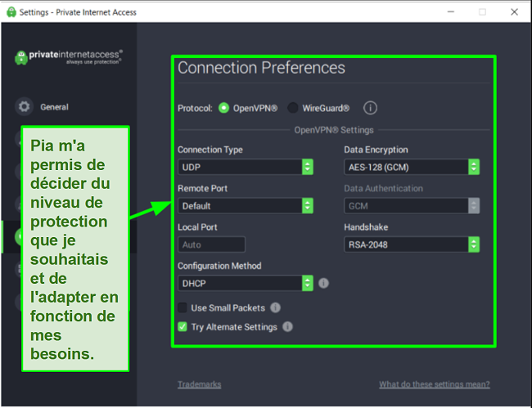Viewport: 532px width, 408px height.
Task: Click the 'Connection Preferences' heading
Action: click(x=261, y=68)
